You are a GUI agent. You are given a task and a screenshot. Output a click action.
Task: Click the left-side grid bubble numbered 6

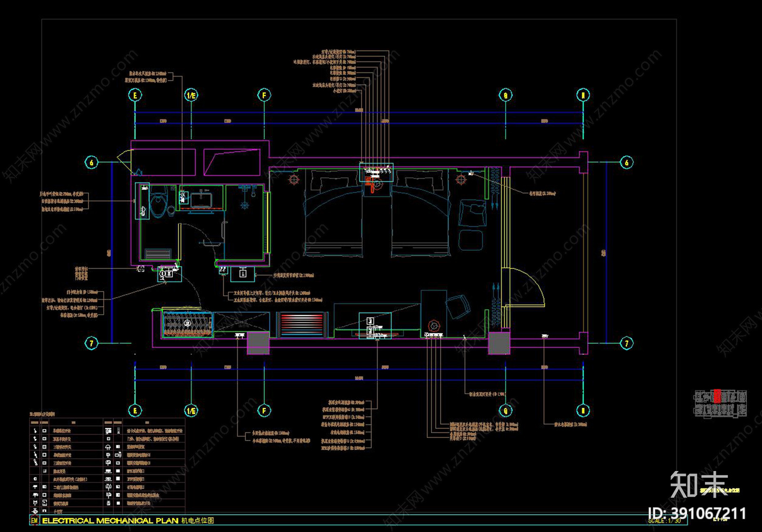[x=91, y=162]
